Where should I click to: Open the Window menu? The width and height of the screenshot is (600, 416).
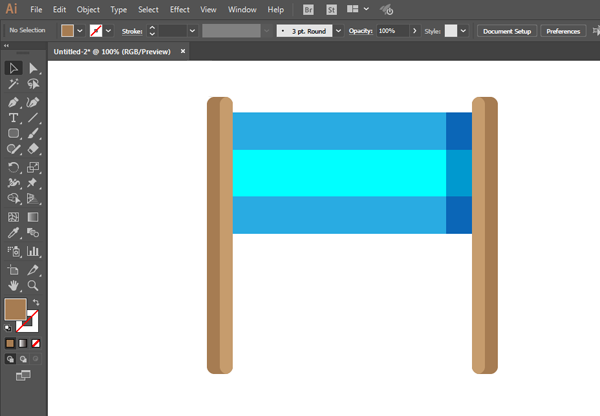point(241,9)
